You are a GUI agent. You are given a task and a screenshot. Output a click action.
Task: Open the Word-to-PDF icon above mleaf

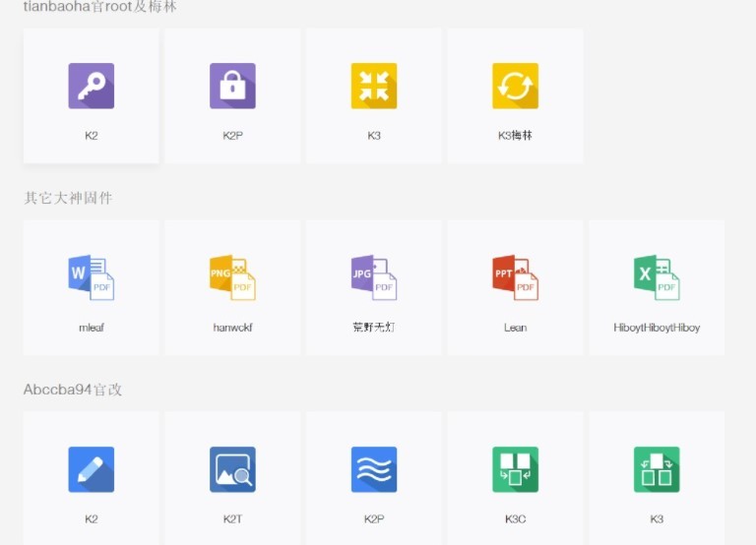91,276
